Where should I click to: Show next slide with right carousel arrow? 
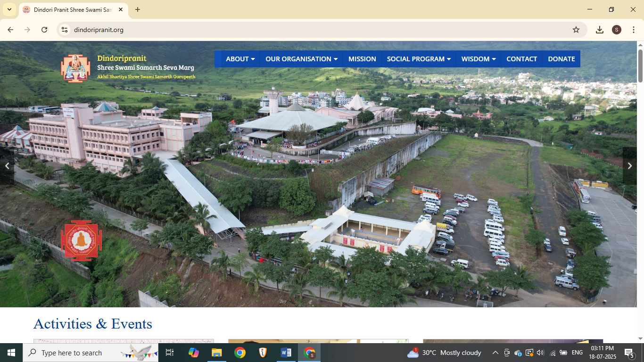click(629, 166)
